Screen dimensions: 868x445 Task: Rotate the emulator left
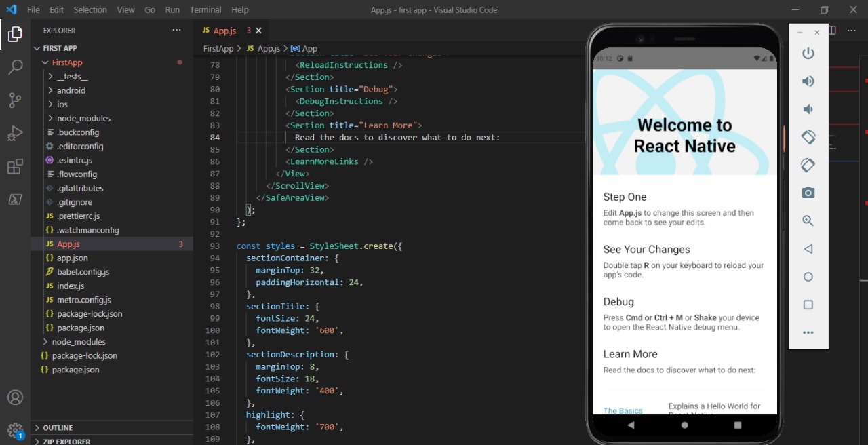coord(808,137)
